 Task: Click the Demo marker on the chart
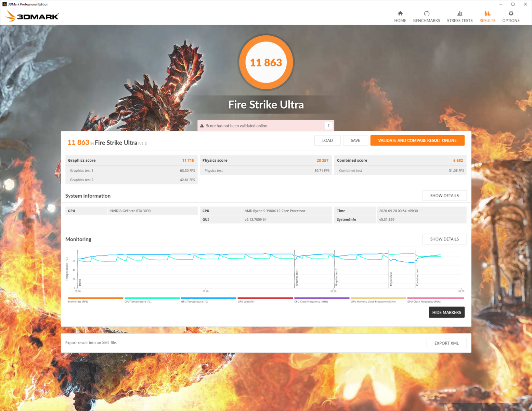coord(80,283)
